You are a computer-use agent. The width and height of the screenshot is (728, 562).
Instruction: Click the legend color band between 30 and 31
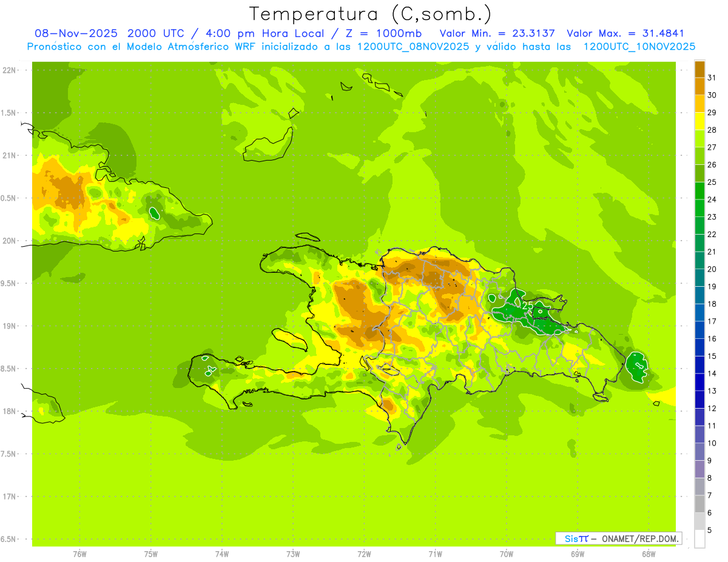click(x=699, y=86)
